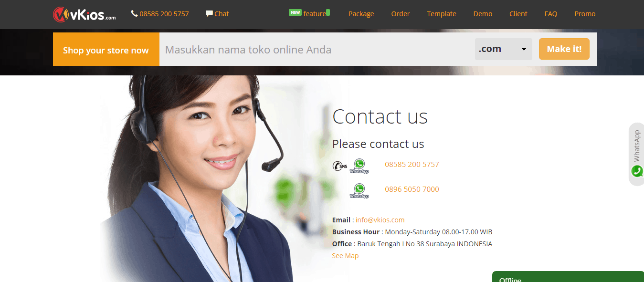
Task: Focus the store name input field
Action: pyautogui.click(x=317, y=49)
